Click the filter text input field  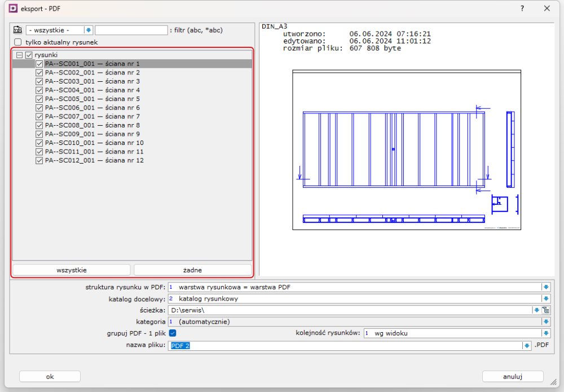coord(131,30)
